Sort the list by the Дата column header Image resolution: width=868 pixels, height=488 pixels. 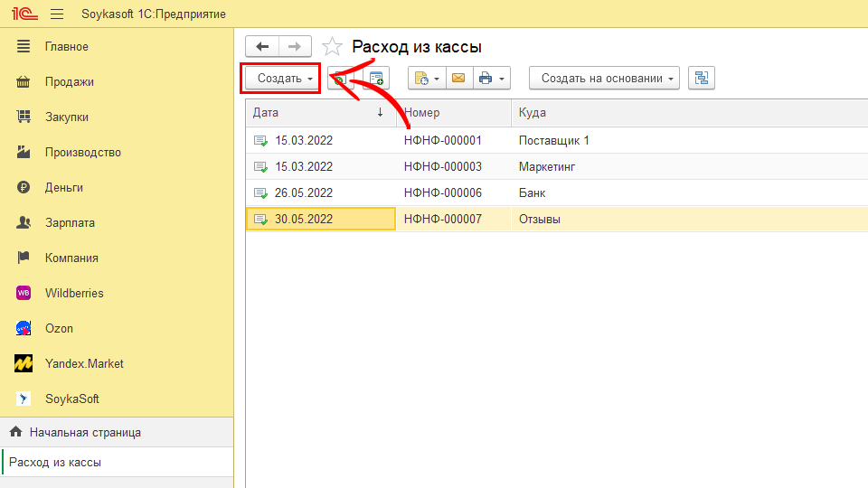click(x=307, y=113)
